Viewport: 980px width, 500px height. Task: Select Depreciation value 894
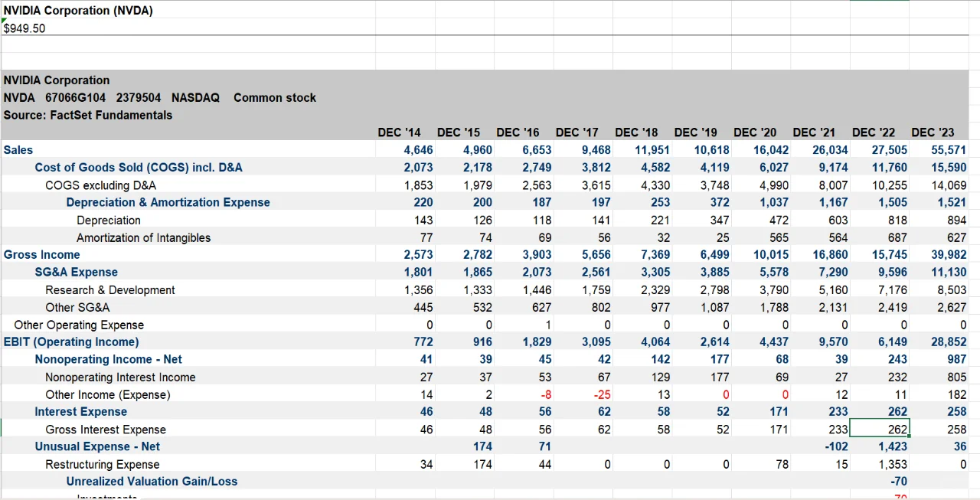957,220
